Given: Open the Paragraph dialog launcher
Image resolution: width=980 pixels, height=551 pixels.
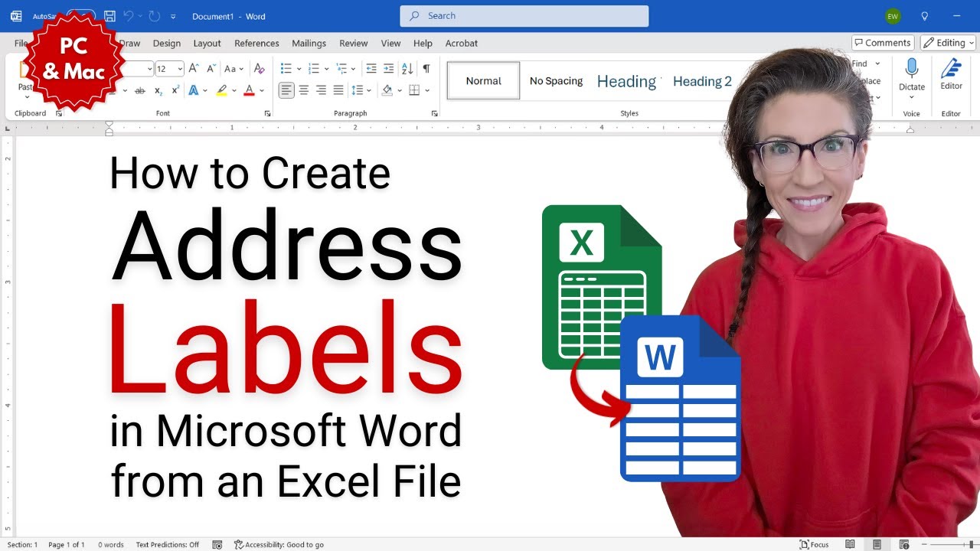Looking at the screenshot, I should pyautogui.click(x=434, y=113).
